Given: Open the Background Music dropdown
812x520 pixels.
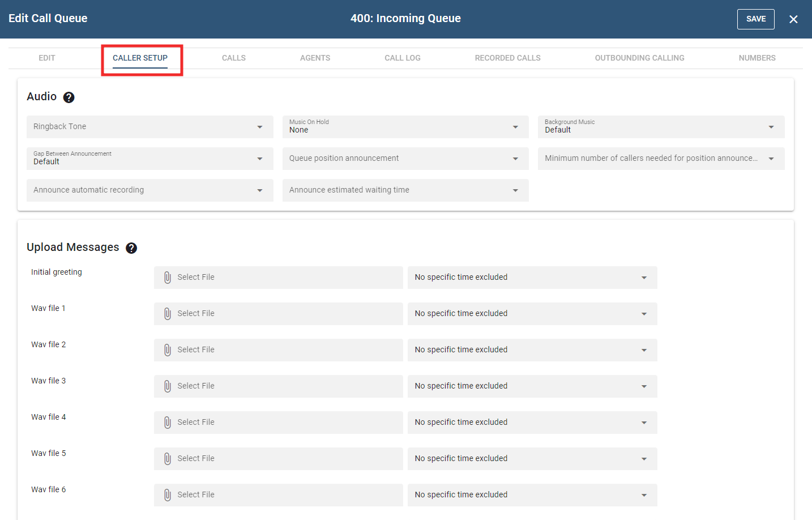Looking at the screenshot, I should (x=661, y=127).
